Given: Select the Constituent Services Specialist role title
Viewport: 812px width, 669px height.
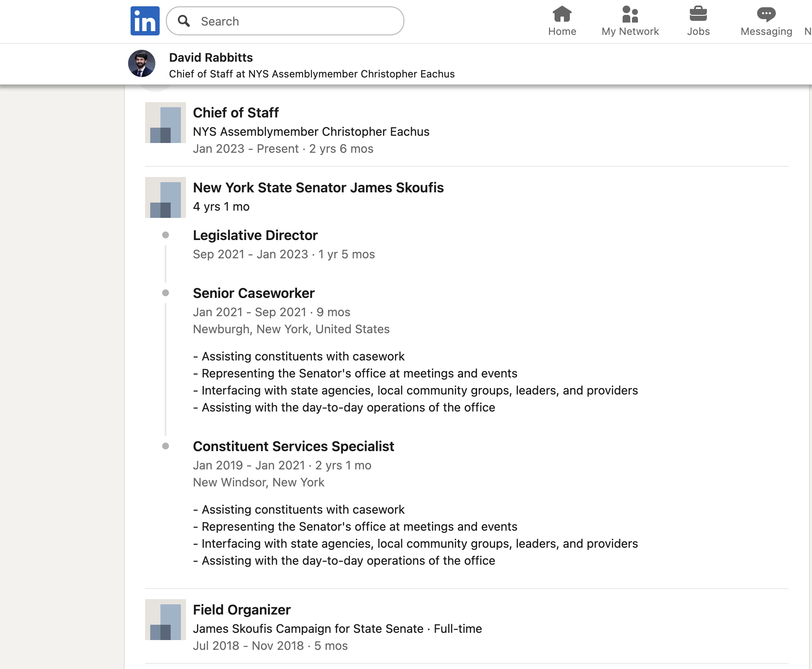Looking at the screenshot, I should tap(294, 446).
